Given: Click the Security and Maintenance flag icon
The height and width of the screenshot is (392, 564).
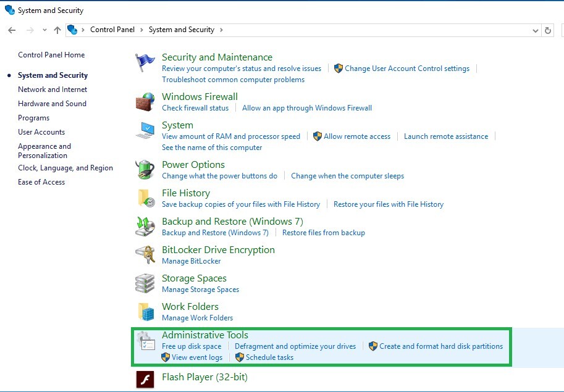Looking at the screenshot, I should pyautogui.click(x=145, y=62).
